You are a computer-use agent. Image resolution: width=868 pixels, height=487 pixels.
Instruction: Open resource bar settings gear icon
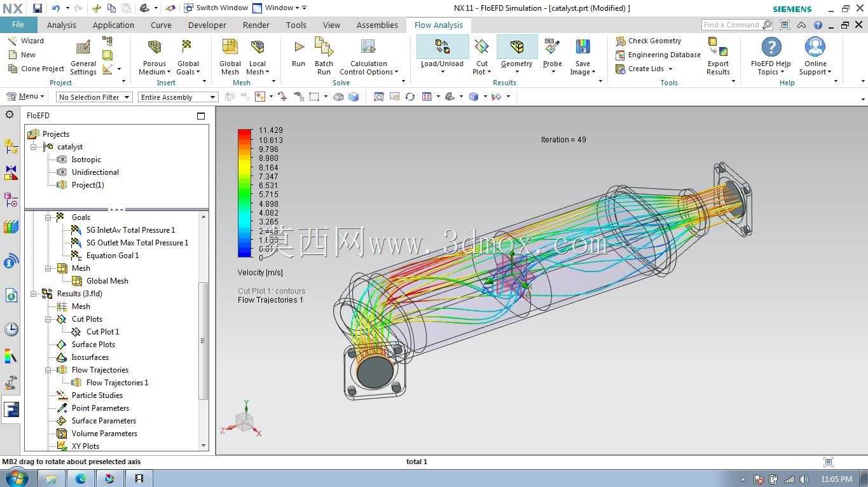(10, 114)
